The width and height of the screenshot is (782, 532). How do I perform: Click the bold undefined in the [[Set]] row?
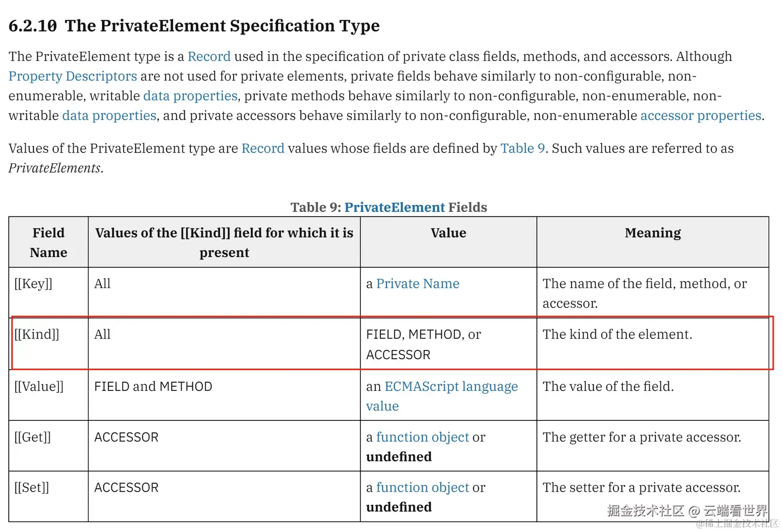coord(399,507)
